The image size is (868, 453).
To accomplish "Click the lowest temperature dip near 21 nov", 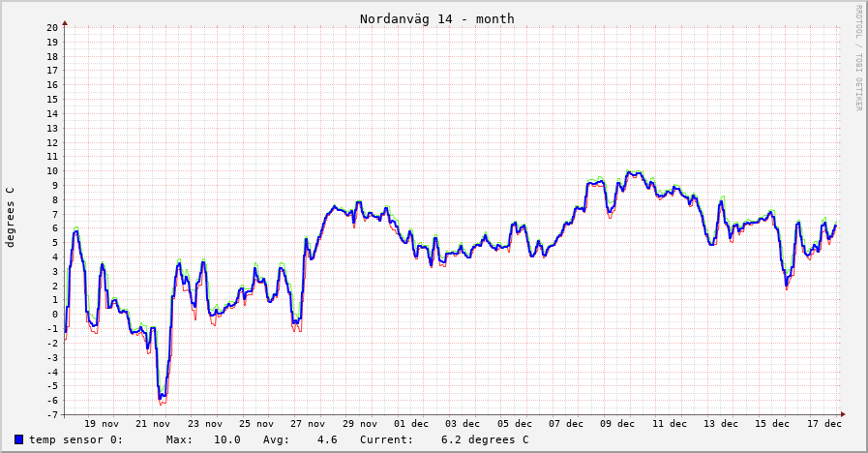I will pos(162,398).
